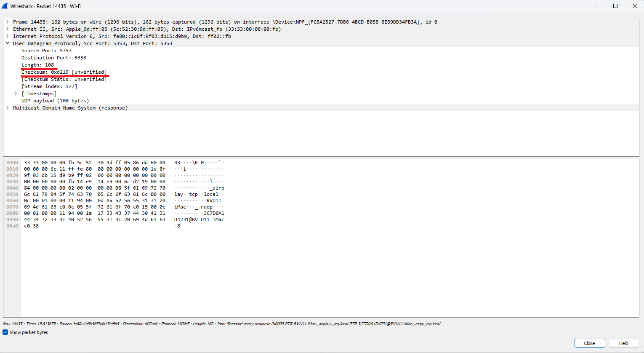Select the Multicast Domain Name System line
Image resolution: width=644 pixels, height=353 pixels.
70,108
